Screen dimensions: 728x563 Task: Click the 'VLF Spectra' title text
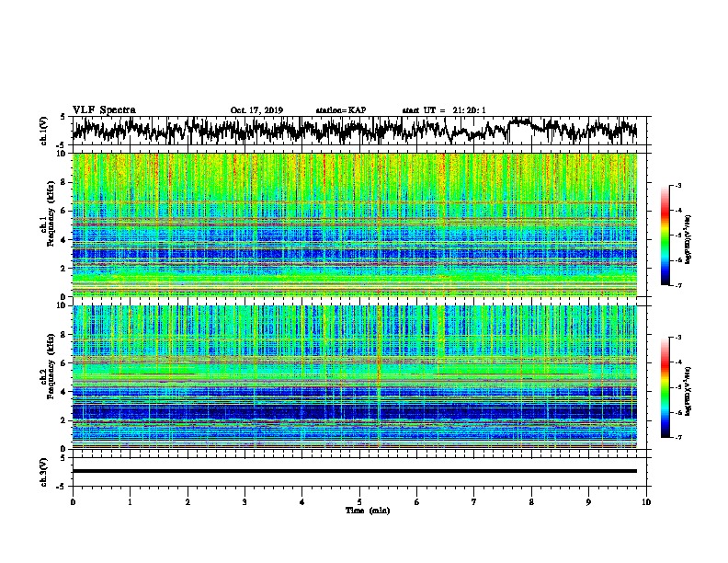click(104, 110)
